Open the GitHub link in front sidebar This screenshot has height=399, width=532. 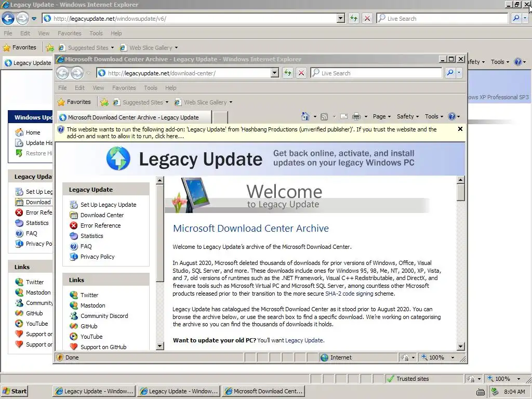coord(89,326)
